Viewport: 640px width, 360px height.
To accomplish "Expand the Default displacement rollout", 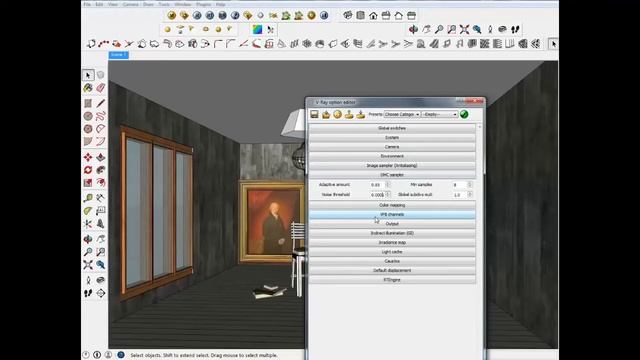I will tap(392, 271).
